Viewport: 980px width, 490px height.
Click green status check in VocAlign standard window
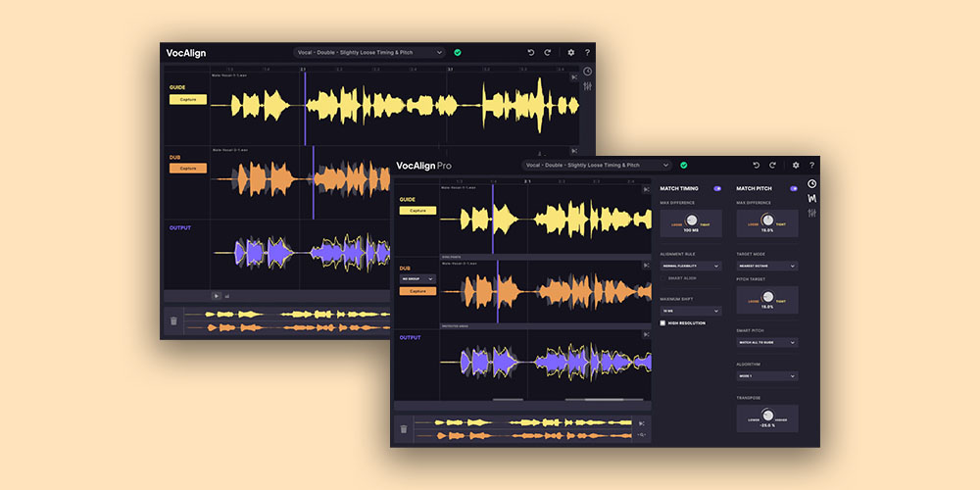(x=458, y=53)
